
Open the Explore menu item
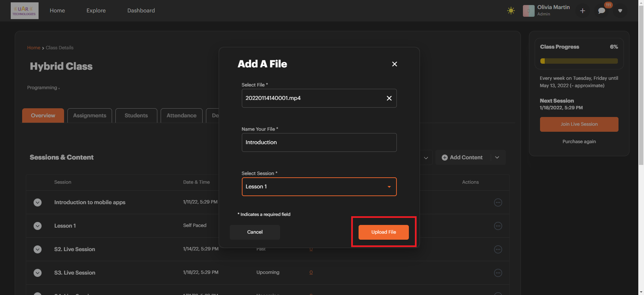coord(96,11)
